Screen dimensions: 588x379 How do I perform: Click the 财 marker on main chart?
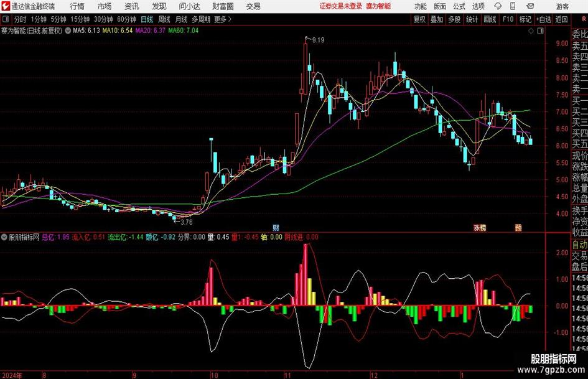click(276, 227)
